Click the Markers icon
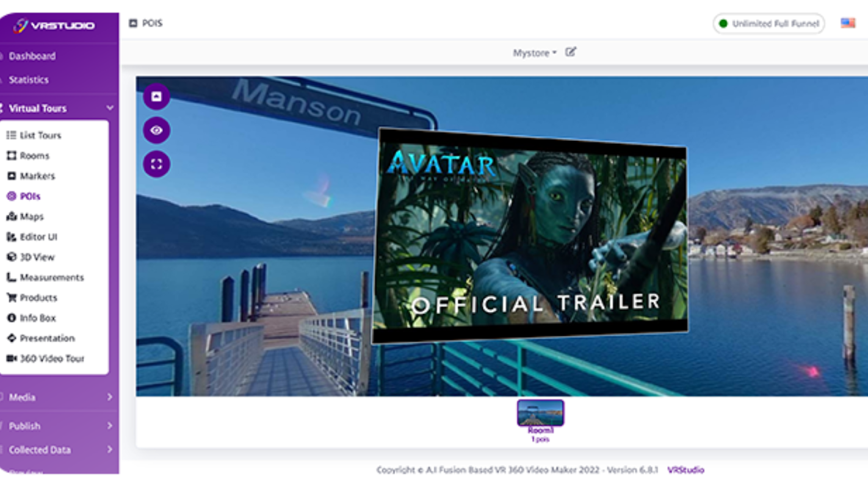 (x=11, y=176)
